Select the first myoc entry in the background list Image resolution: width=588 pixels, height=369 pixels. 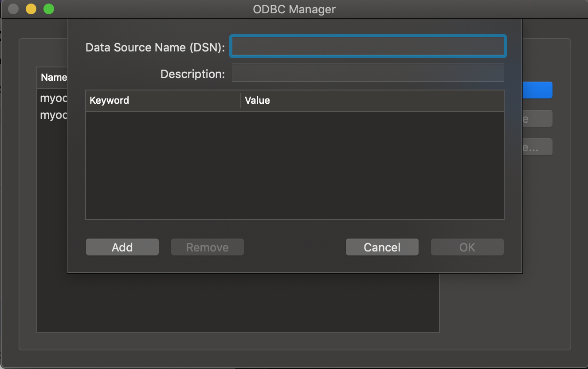click(53, 98)
